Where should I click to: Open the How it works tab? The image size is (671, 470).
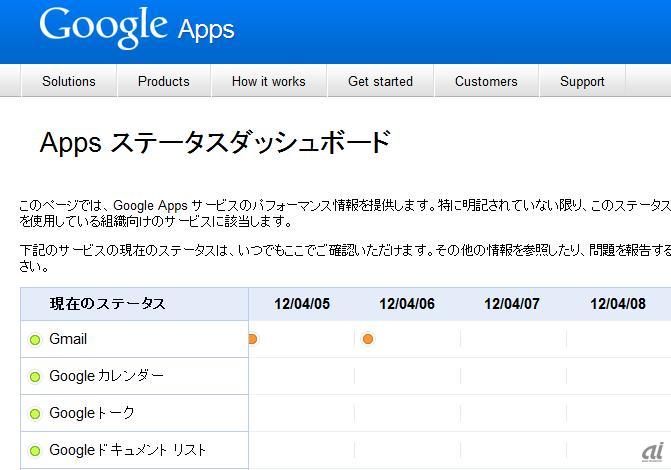pyautogui.click(x=269, y=81)
